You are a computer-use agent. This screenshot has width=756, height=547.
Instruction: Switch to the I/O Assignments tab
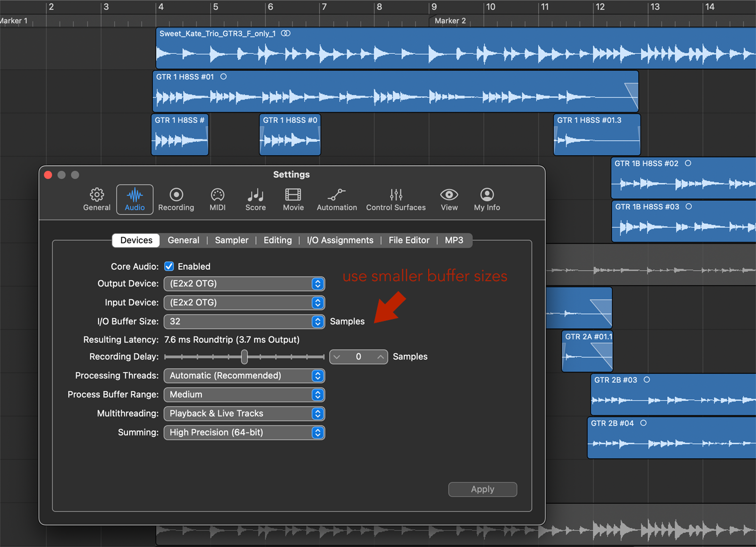pyautogui.click(x=340, y=240)
